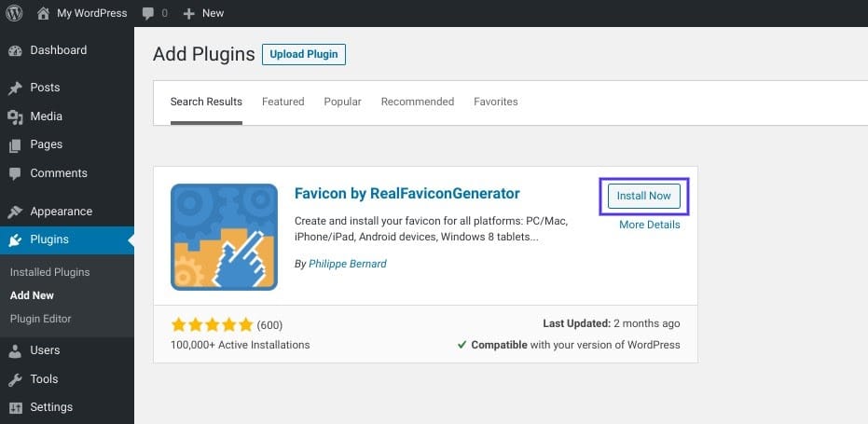Click the Favicon plugin thumbnail image
868x424 pixels.
point(224,237)
